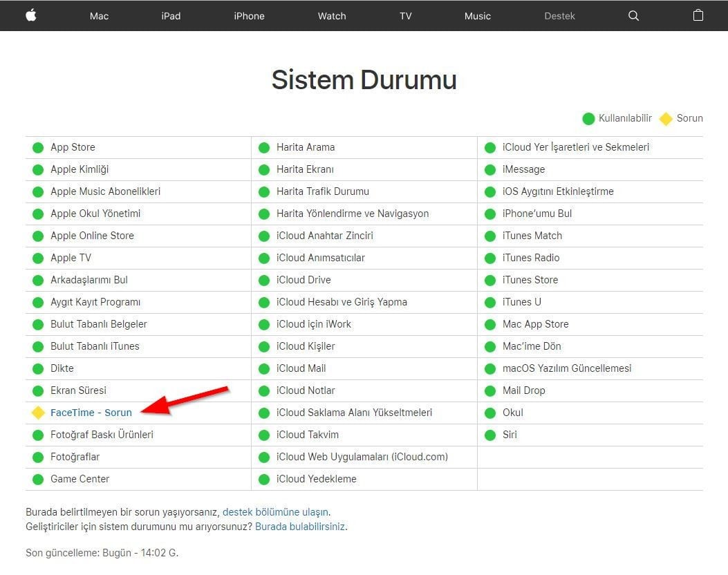This screenshot has width=728, height=575.
Task: Click green circle in Kullanılabilir legend
Action: 588,119
